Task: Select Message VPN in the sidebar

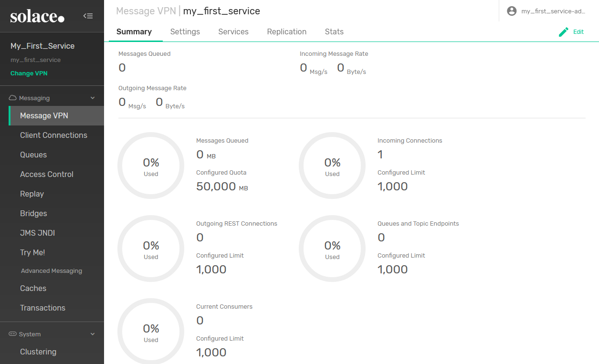Action: 56,116
